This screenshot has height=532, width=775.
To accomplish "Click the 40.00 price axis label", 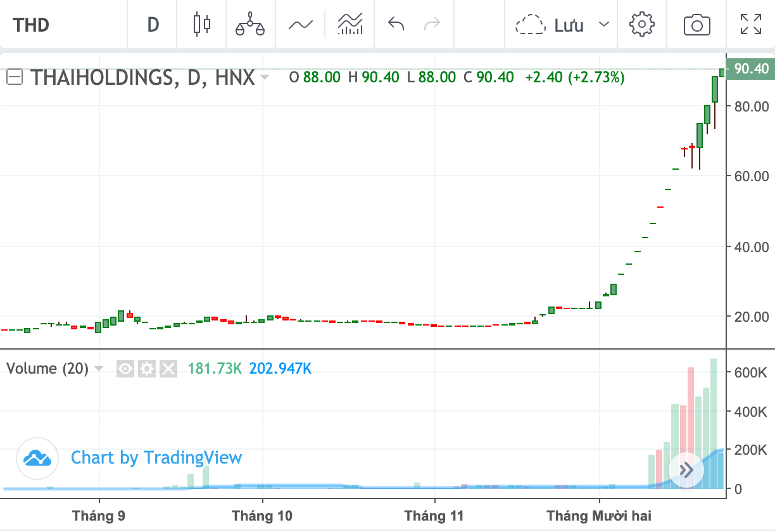I will pos(752,246).
